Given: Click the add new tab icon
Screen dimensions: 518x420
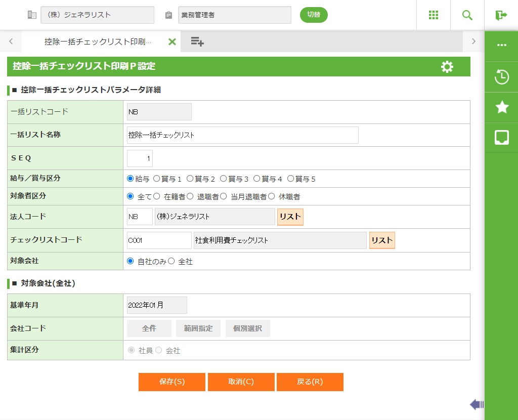Looking at the screenshot, I should pyautogui.click(x=197, y=42).
